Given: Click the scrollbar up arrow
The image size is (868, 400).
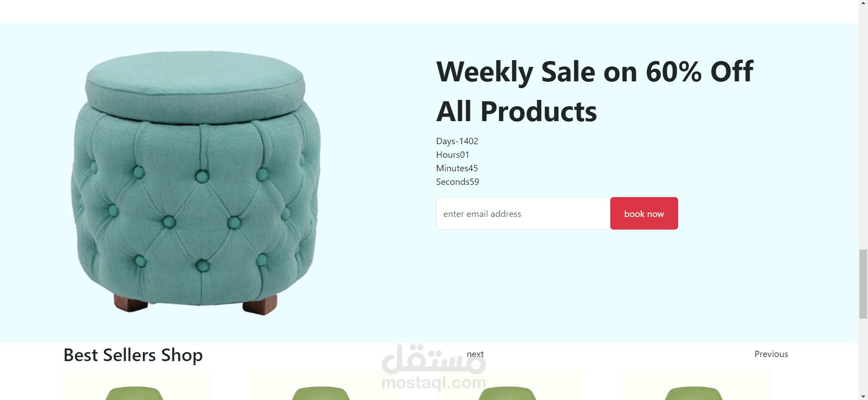Looking at the screenshot, I should pos(863,2).
